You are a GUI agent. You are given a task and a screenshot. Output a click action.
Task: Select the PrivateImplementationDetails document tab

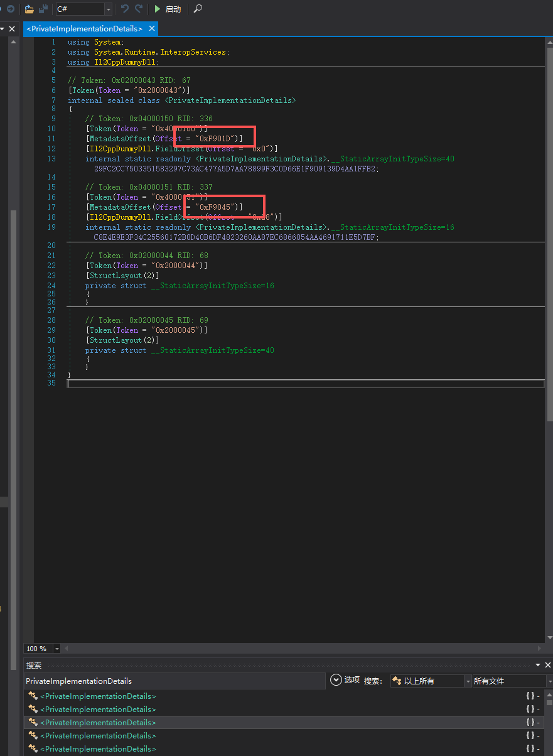(x=84, y=29)
